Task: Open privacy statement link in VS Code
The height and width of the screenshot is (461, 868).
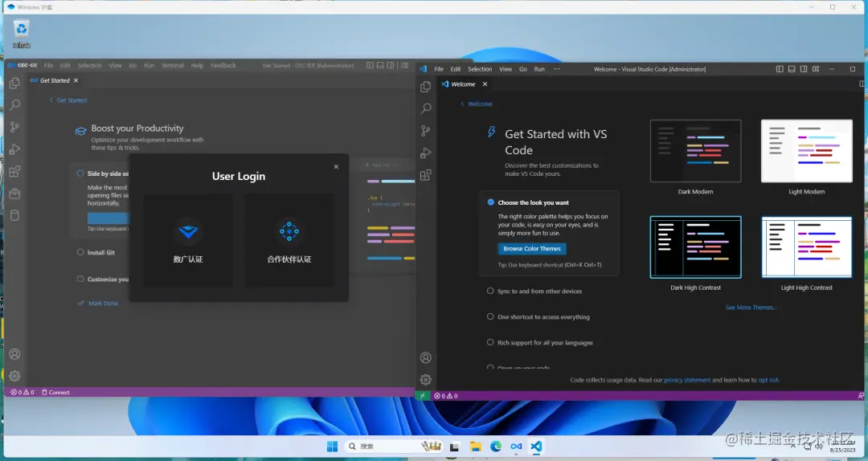Action: (687, 380)
